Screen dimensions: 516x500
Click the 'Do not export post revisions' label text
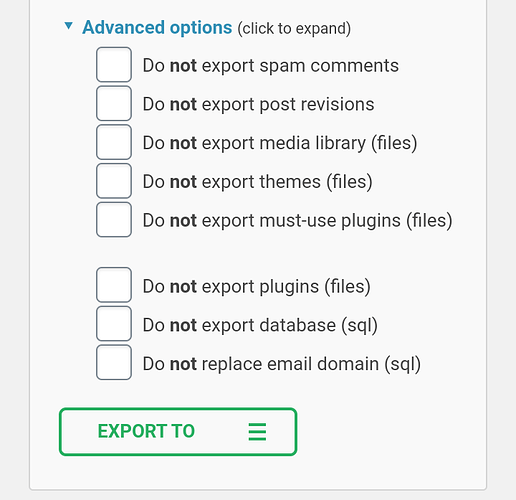(x=258, y=104)
